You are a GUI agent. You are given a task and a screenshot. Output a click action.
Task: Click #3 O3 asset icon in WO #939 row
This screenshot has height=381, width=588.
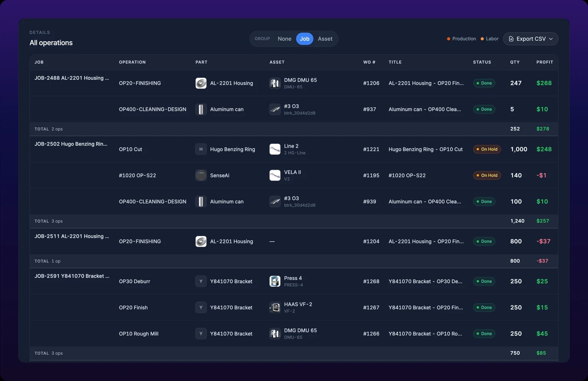(x=275, y=202)
